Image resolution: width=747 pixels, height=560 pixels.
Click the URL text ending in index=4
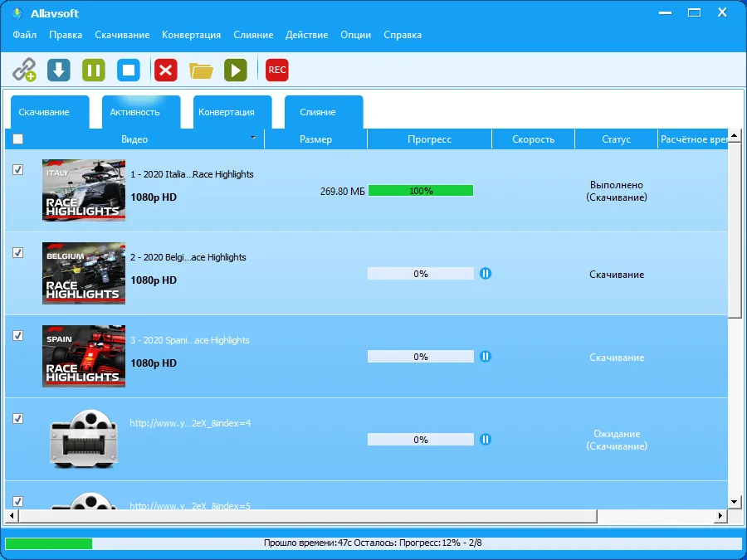pos(190,423)
